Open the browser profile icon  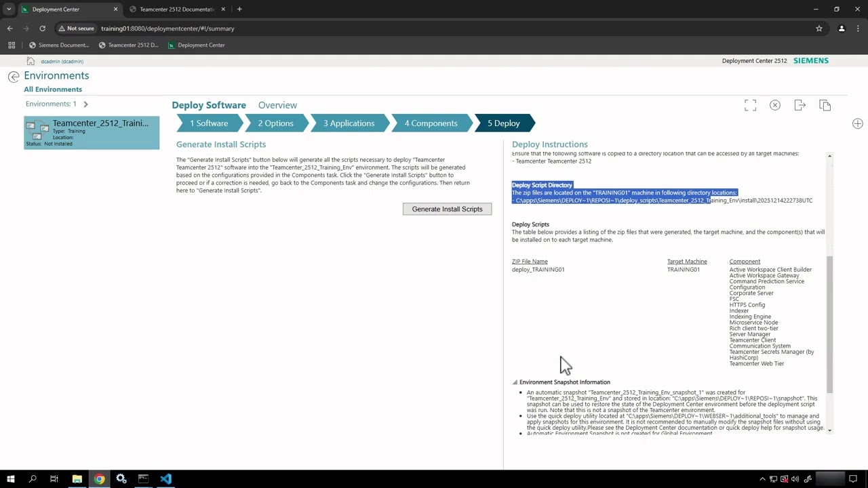tap(842, 28)
